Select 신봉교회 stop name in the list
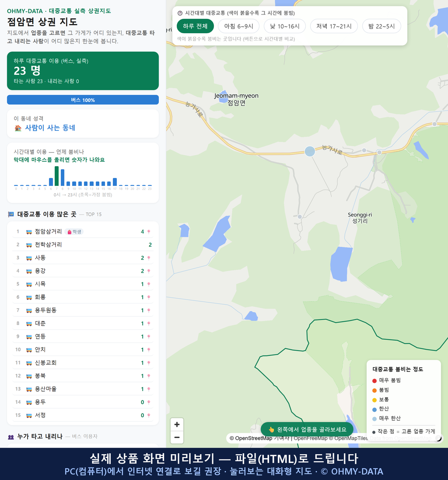Screen dimensions: 448x480 point(45,363)
